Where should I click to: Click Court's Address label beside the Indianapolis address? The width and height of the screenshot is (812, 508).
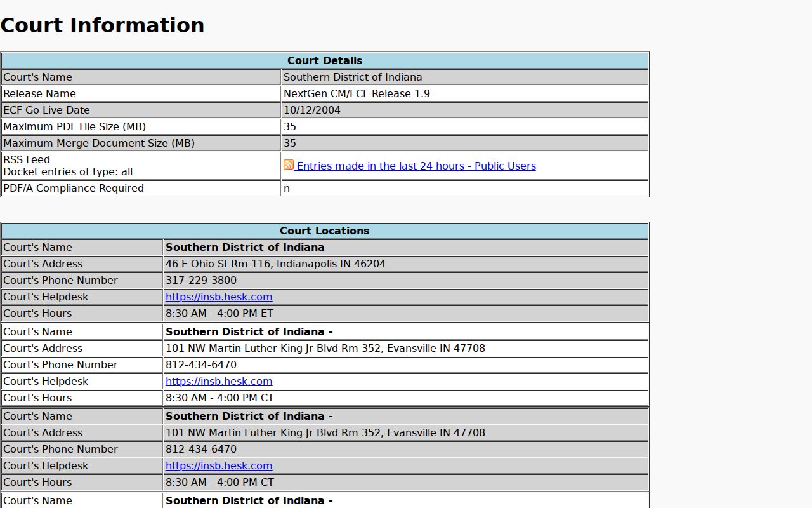point(43,264)
